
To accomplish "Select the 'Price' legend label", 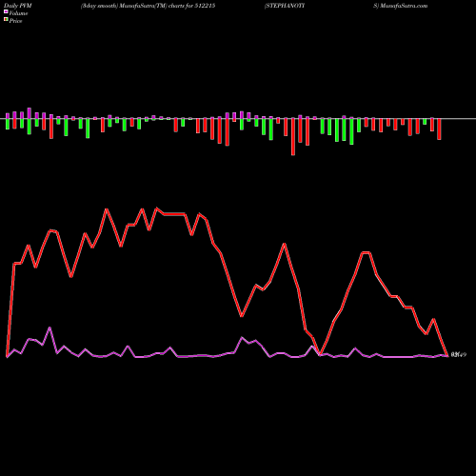I will pos(15,21).
